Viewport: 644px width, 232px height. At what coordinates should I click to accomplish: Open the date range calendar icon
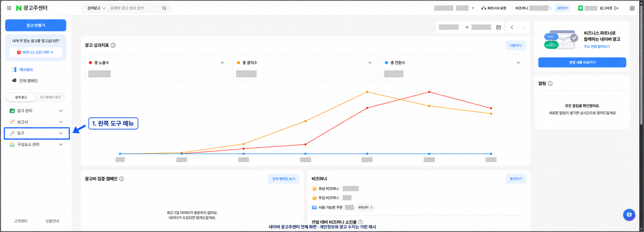pos(498,27)
